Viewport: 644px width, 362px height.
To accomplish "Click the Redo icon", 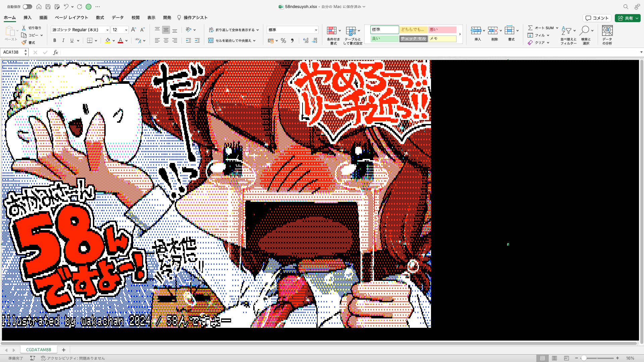I will tap(79, 7).
